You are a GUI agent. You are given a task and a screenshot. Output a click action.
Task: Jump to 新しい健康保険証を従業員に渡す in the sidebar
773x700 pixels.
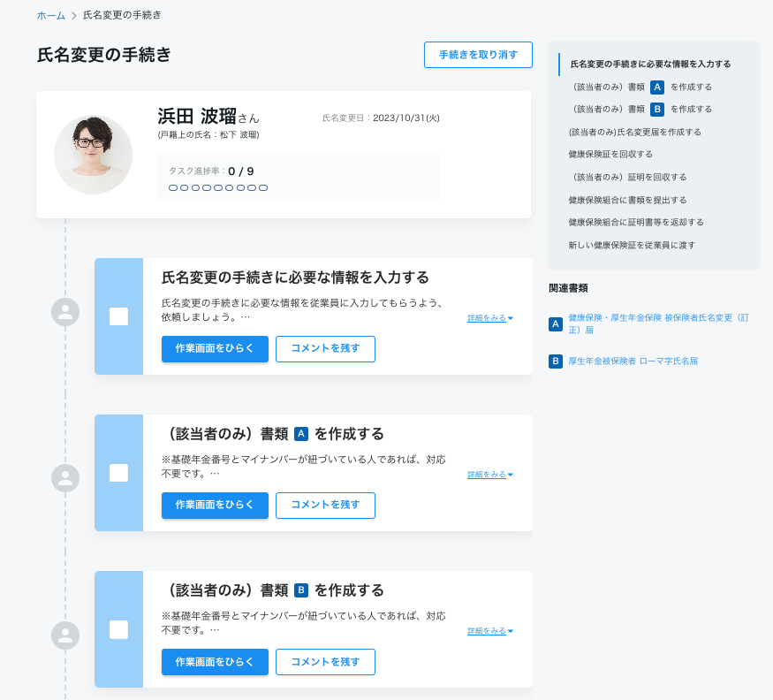tap(632, 245)
